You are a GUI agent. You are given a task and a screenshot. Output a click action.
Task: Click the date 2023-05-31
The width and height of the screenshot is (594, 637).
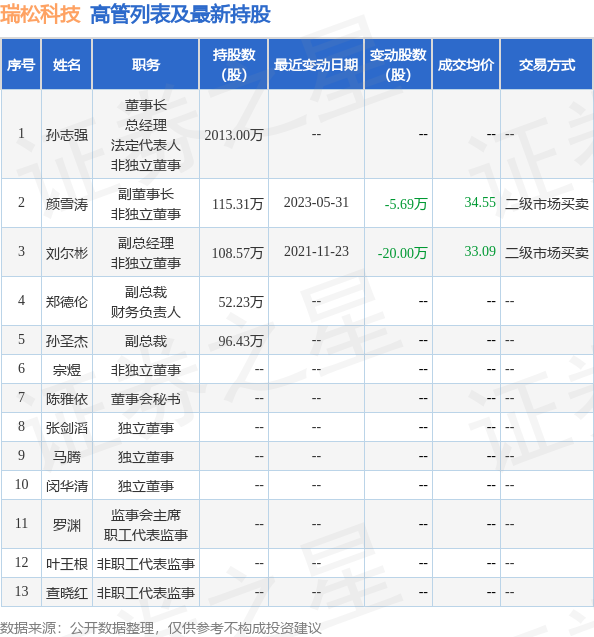(x=316, y=202)
